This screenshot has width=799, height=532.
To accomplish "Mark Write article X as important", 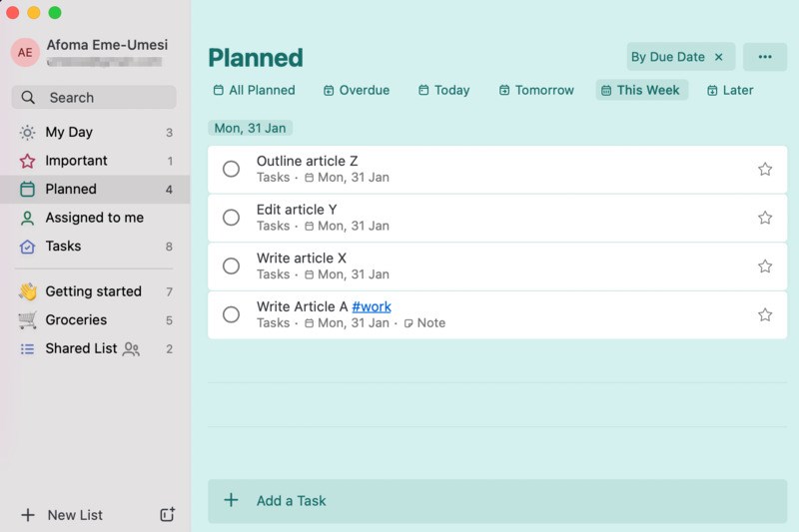I will click(765, 266).
